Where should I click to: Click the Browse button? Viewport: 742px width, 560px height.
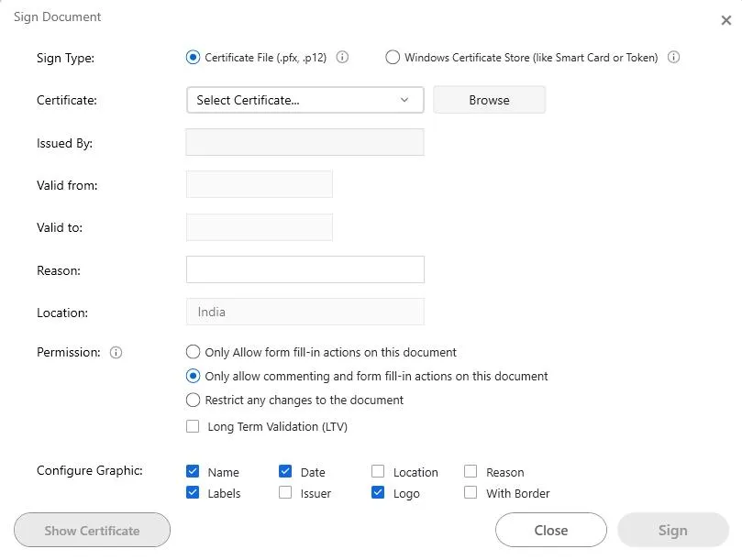coord(489,100)
